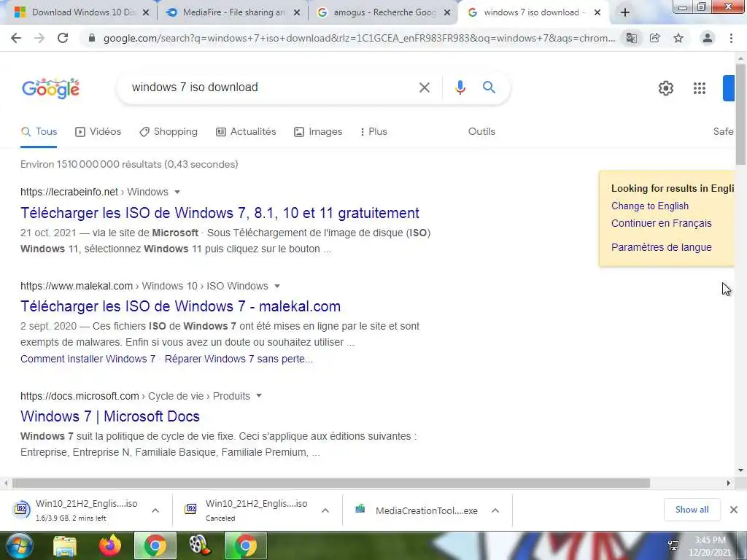Open Google settings gear icon
Viewport: 747px width, 560px height.
point(665,88)
